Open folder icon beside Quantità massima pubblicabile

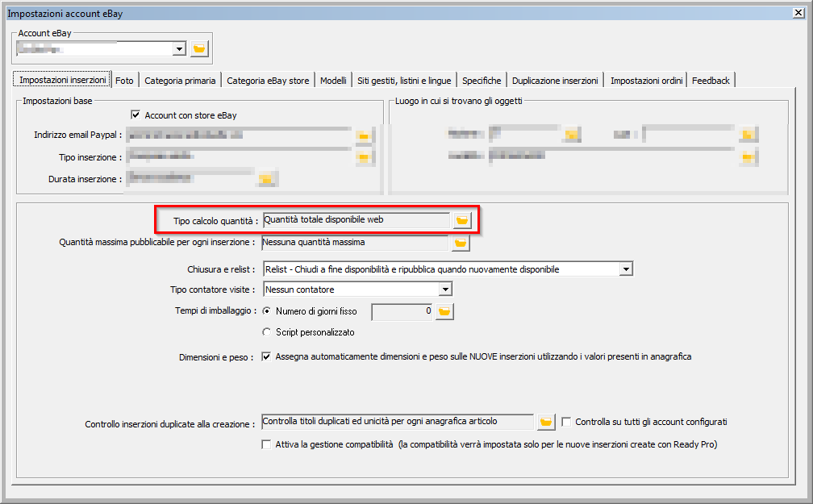tap(461, 243)
